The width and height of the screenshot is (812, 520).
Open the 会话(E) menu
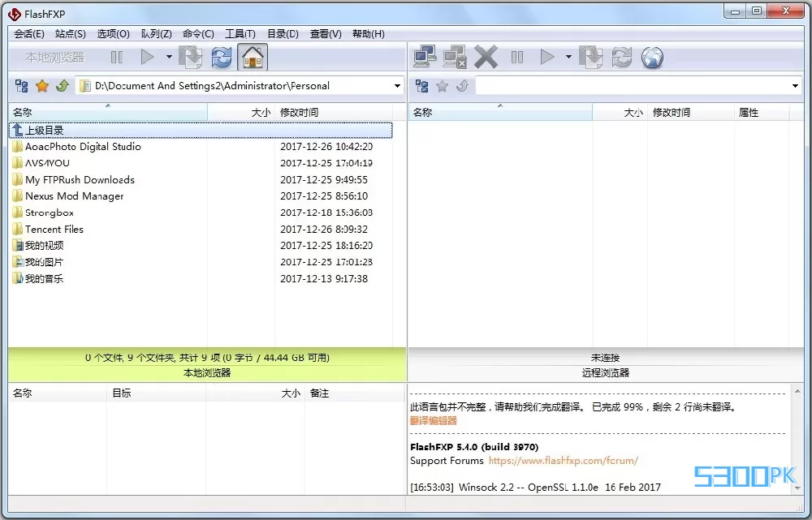point(29,34)
